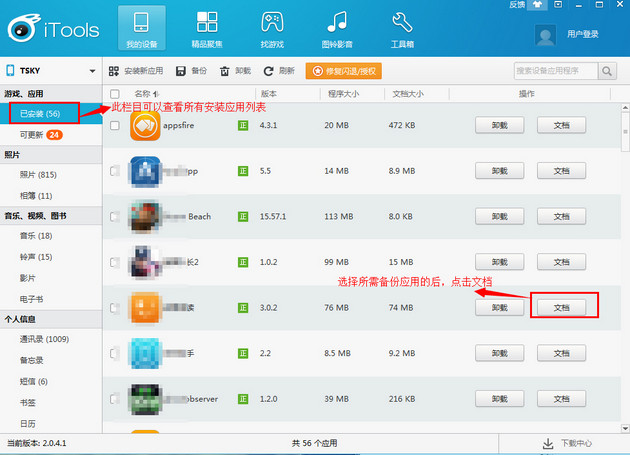Open the 我的设备 device tab
The width and height of the screenshot is (630, 455).
coord(141,28)
